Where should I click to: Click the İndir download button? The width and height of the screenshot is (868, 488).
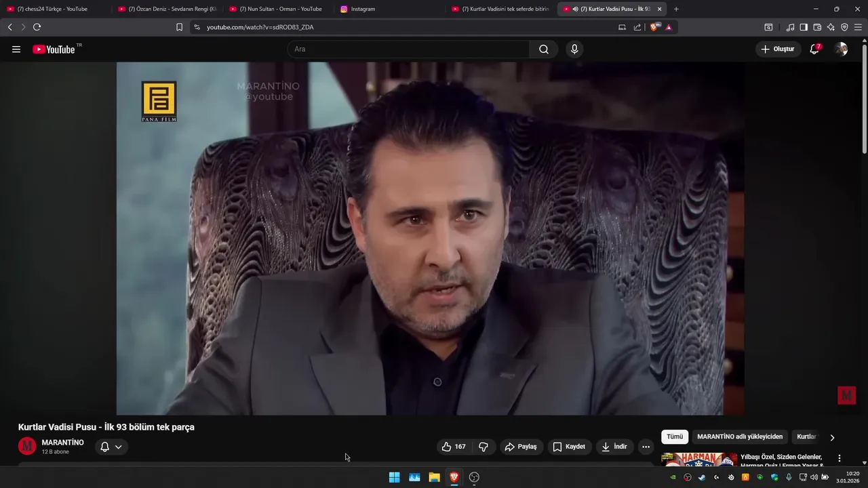(x=614, y=447)
